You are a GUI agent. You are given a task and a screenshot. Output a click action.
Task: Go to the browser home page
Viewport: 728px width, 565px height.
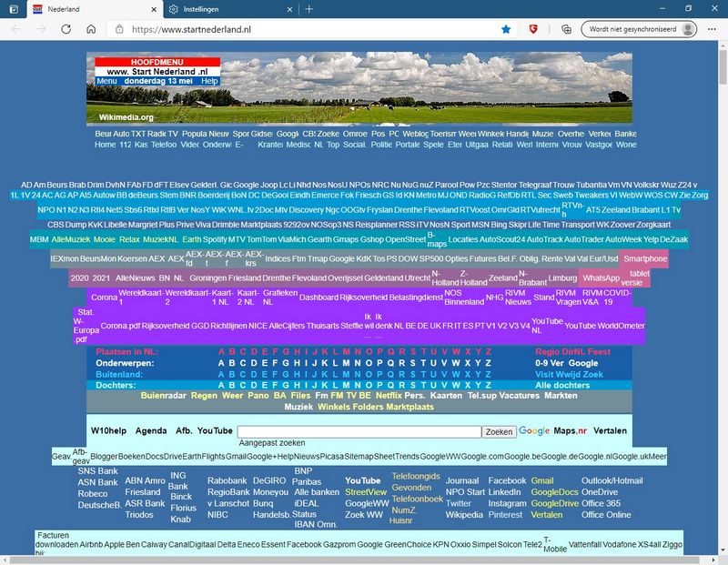coord(91,29)
